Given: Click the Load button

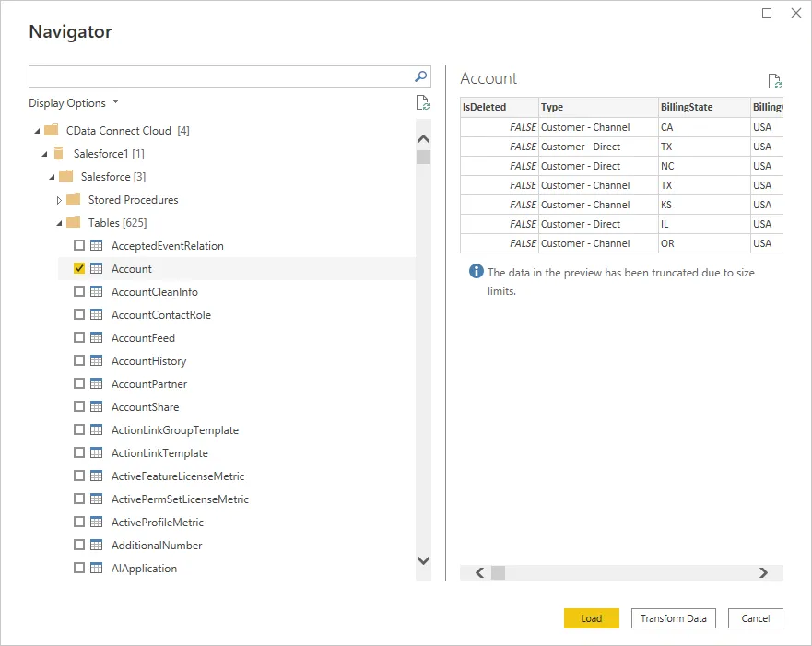Looking at the screenshot, I should coord(591,618).
